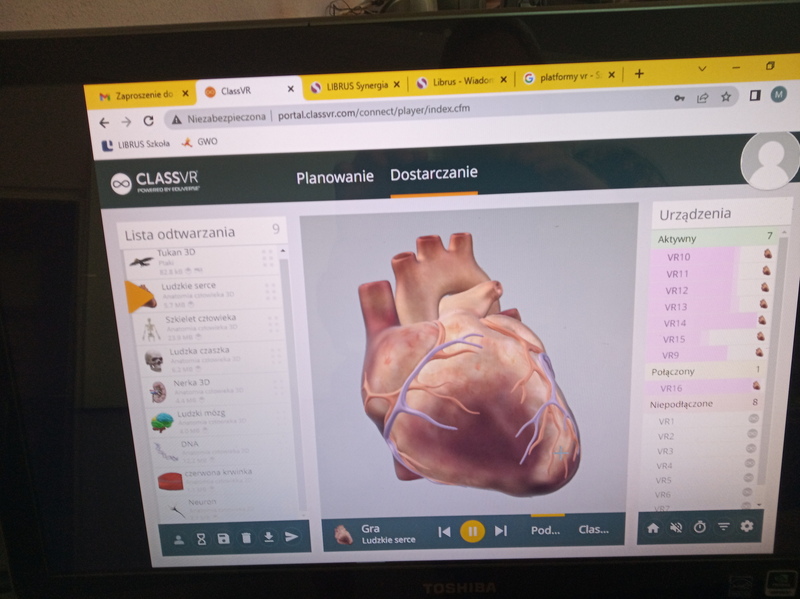Click the send playlist arrow icon

pos(291,537)
